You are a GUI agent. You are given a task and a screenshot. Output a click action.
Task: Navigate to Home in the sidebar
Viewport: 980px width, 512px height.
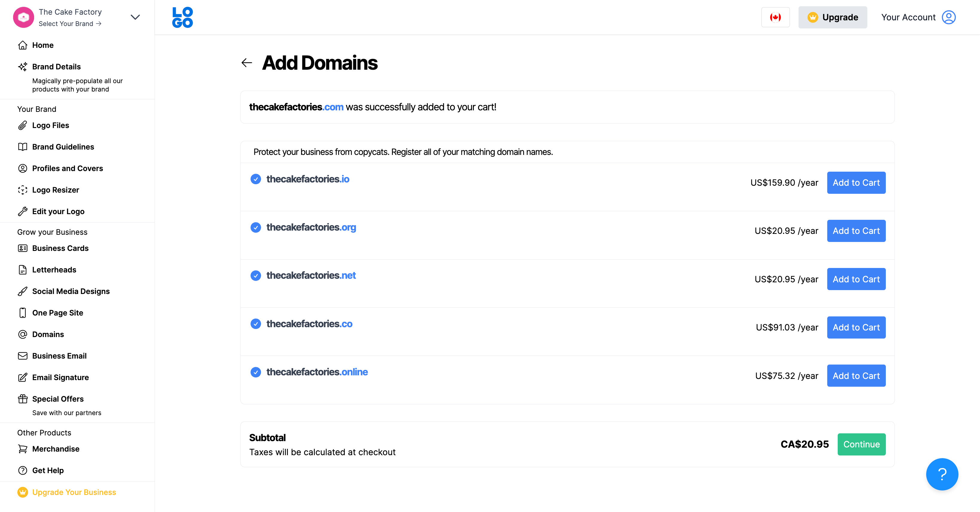(x=43, y=45)
